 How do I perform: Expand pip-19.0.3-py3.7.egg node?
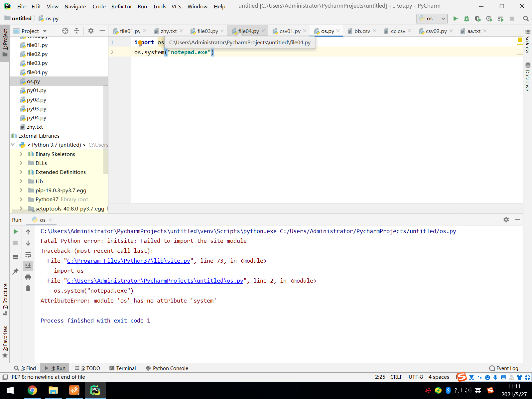pos(21,190)
